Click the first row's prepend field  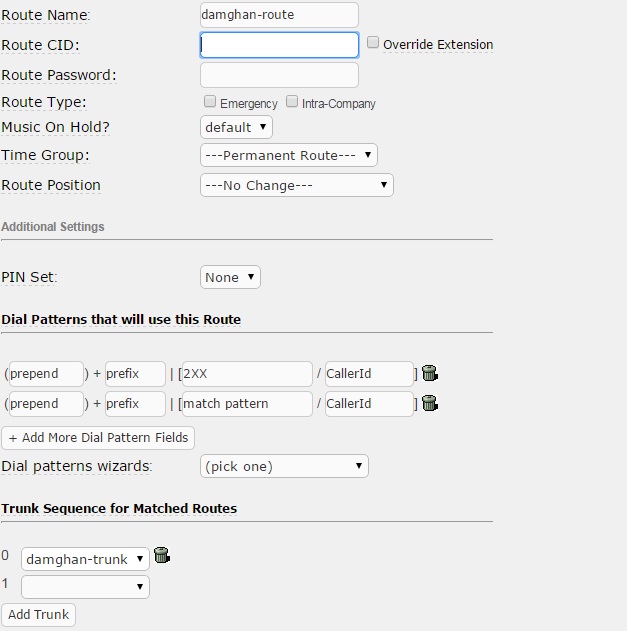[48, 374]
